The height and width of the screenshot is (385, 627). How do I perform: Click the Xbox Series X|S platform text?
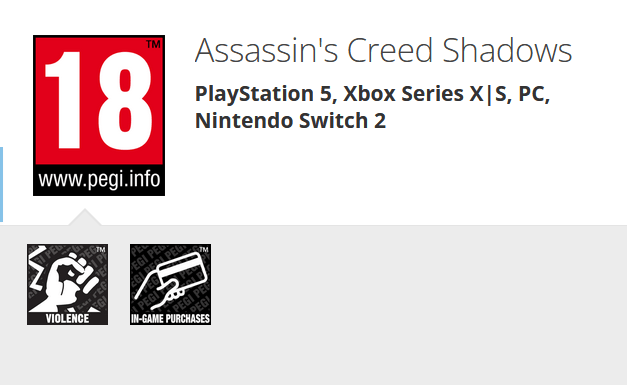[427, 94]
